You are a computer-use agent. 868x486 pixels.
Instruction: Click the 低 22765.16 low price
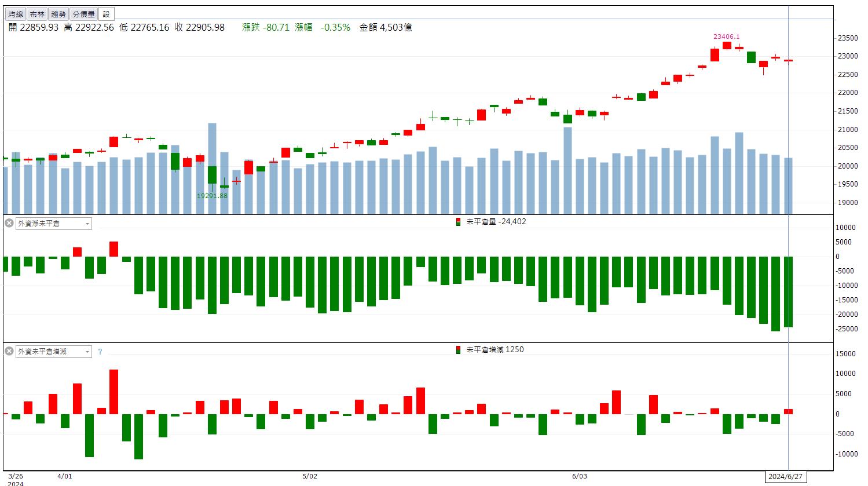coord(144,27)
